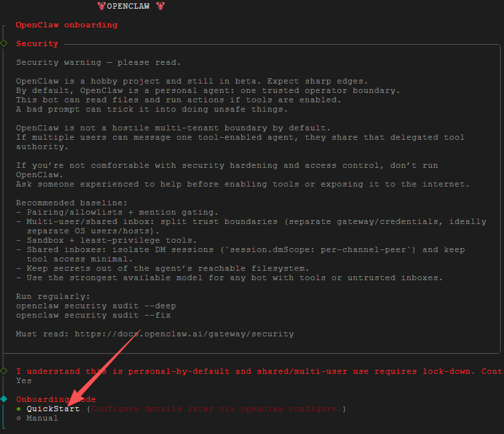Screen dimensions: 504x434
Task: Click the lobster icon right of OPENCLAW title
Action: point(160,6)
